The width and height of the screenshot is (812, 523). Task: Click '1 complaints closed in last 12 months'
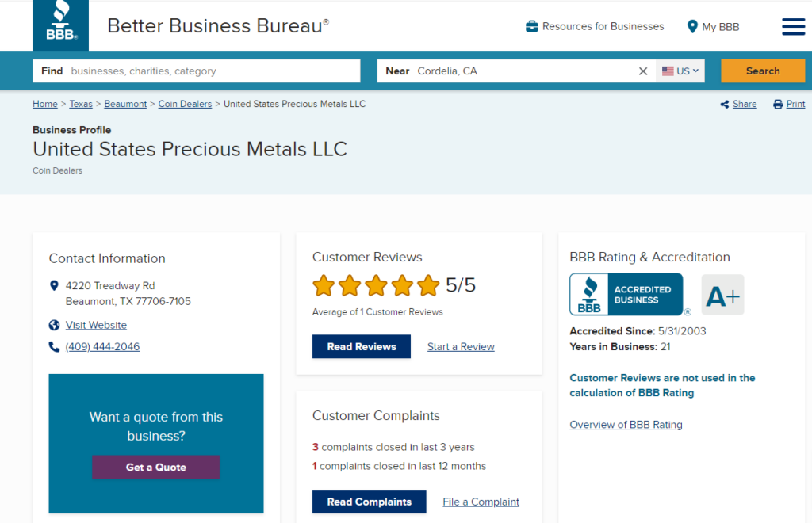pyautogui.click(x=400, y=466)
